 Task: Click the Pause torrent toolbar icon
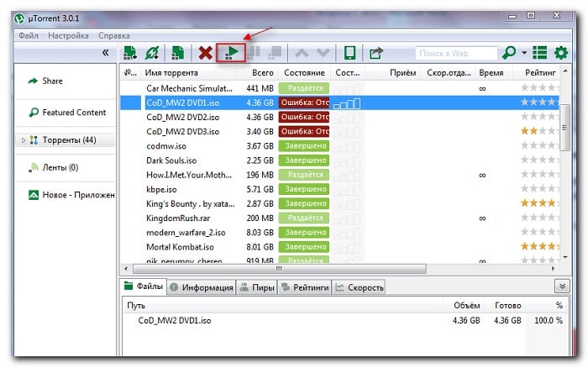pos(254,53)
